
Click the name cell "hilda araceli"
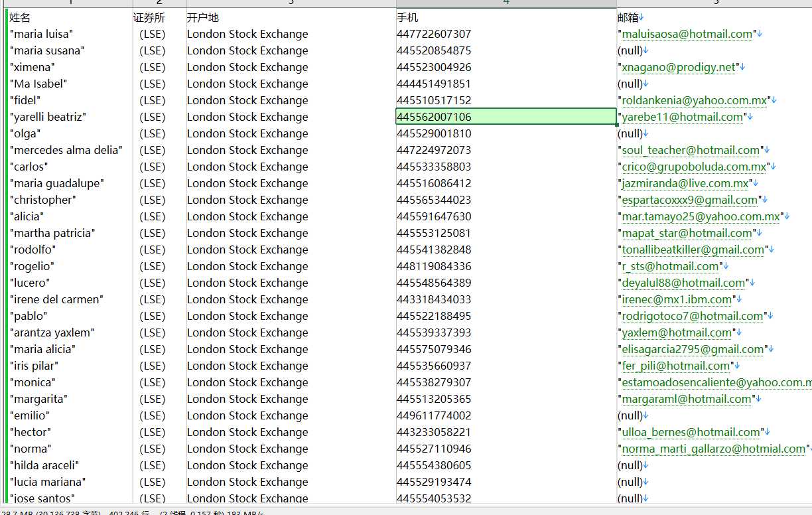point(44,465)
